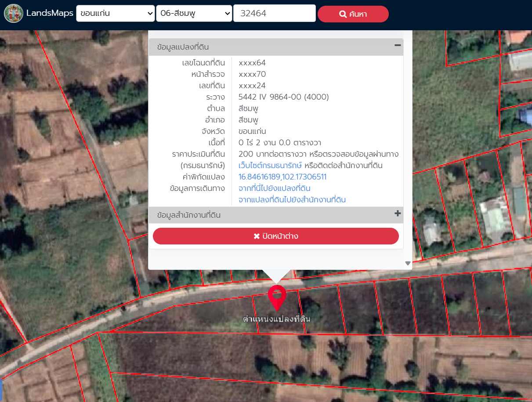Screen dimensions: 532x402
Task: Open directions link จากที่นี่ไปยังแปลงที่ดิน
Action: pyautogui.click(x=274, y=188)
